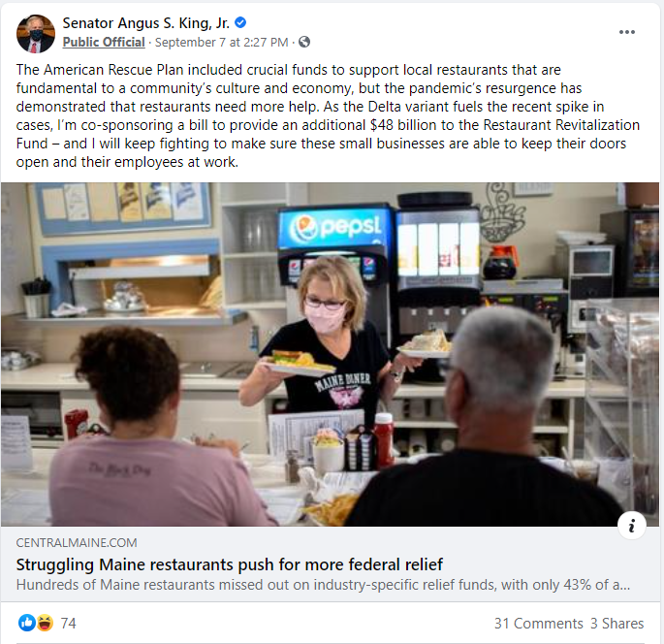Open the September 7 at 2:27 PM timestamp
Image resolution: width=664 pixels, height=644 pixels.
pos(221,43)
